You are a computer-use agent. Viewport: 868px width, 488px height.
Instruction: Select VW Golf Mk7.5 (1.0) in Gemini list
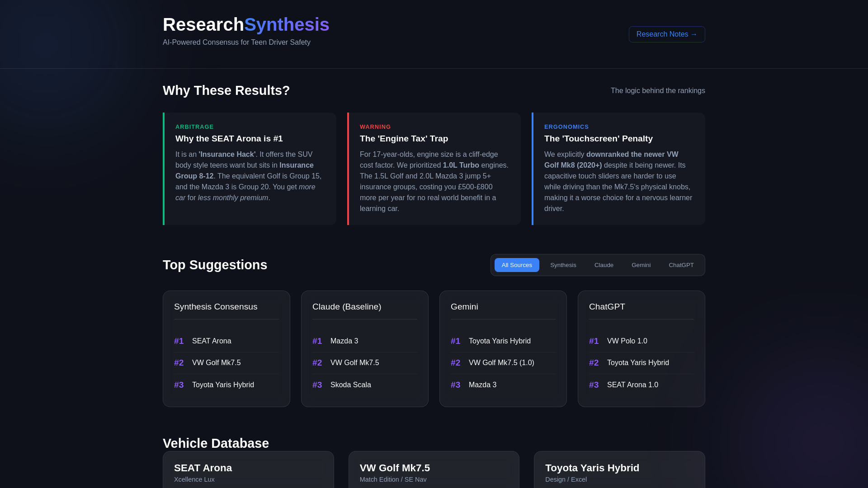(503, 363)
